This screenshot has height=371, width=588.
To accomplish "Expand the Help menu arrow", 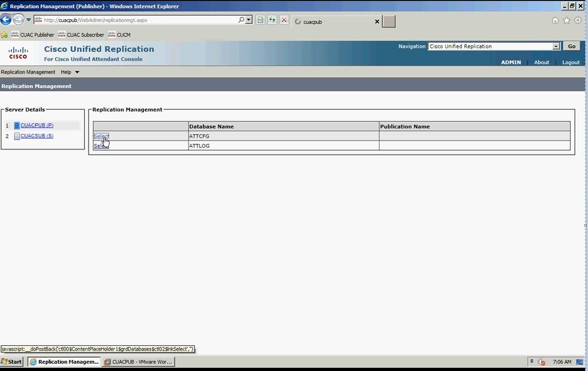I will tap(77, 72).
